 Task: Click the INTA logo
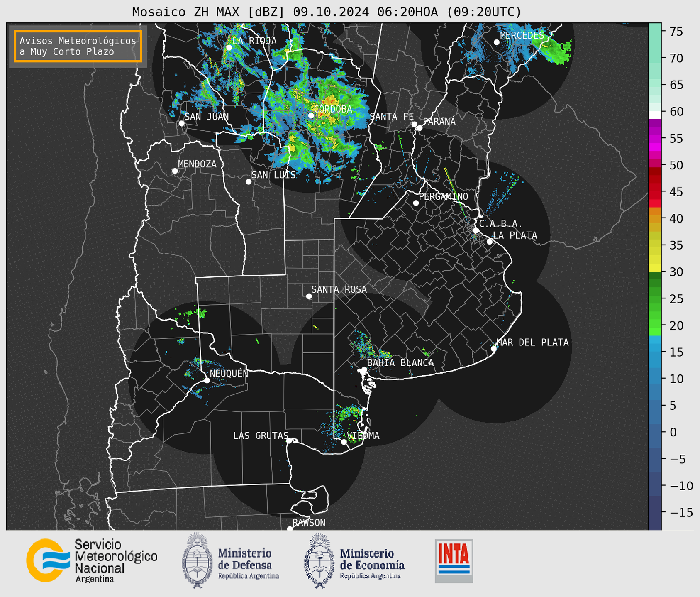pyautogui.click(x=454, y=561)
